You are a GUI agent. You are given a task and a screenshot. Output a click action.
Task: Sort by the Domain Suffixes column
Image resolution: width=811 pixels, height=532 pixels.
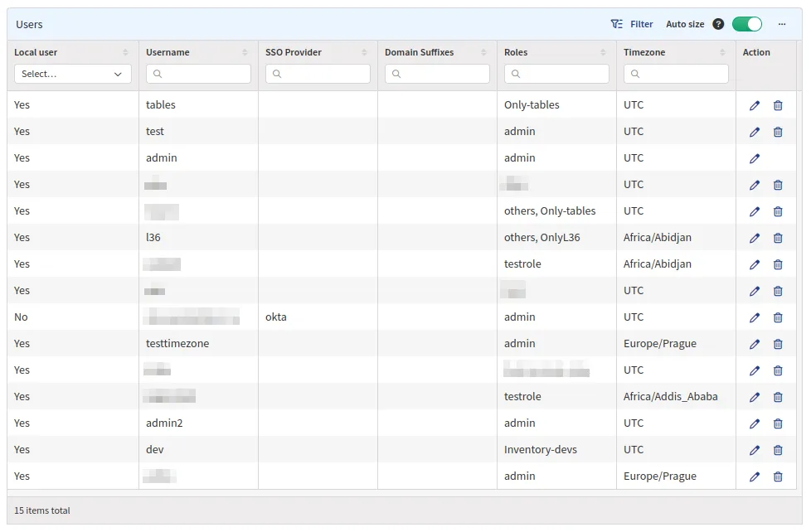pos(483,52)
